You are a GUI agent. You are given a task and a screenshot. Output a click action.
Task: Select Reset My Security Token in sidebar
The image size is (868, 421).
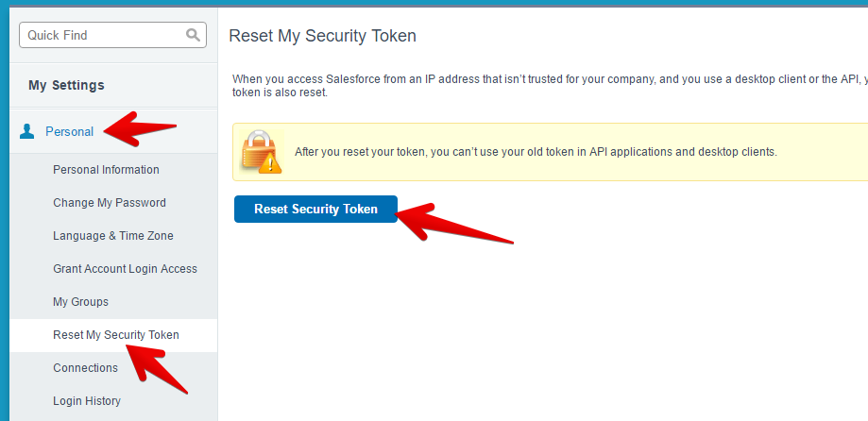116,335
